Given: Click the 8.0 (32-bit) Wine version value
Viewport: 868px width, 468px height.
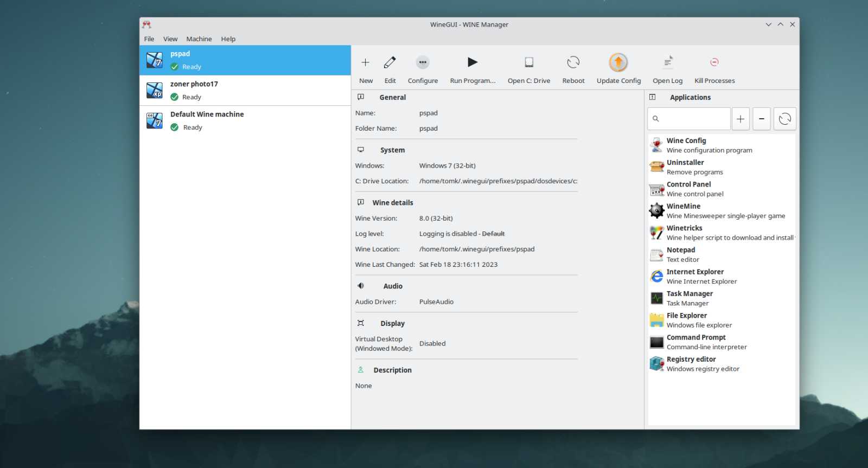Looking at the screenshot, I should (x=436, y=219).
